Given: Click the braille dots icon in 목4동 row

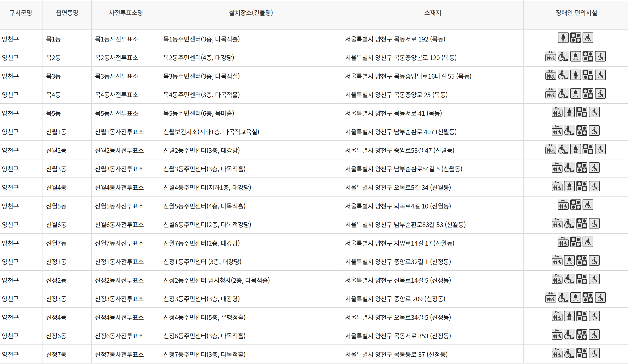Looking at the screenshot, I should point(588,94).
